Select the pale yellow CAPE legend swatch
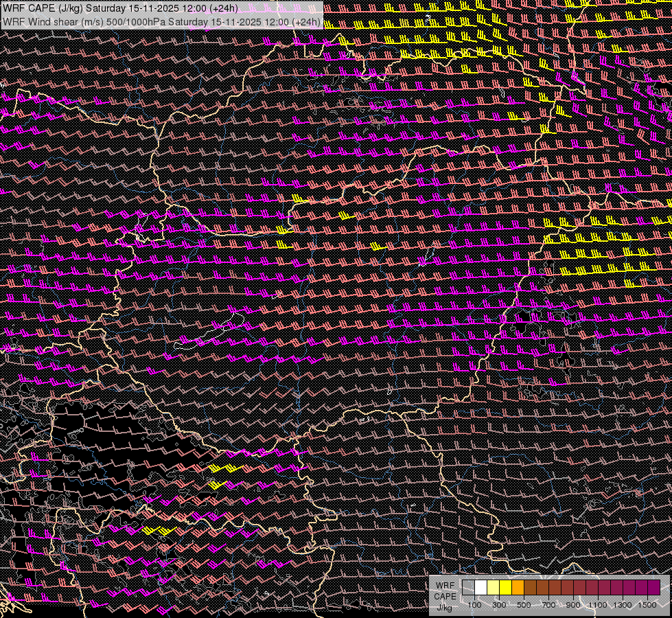Screen dimensions: 672x618 point(493,587)
